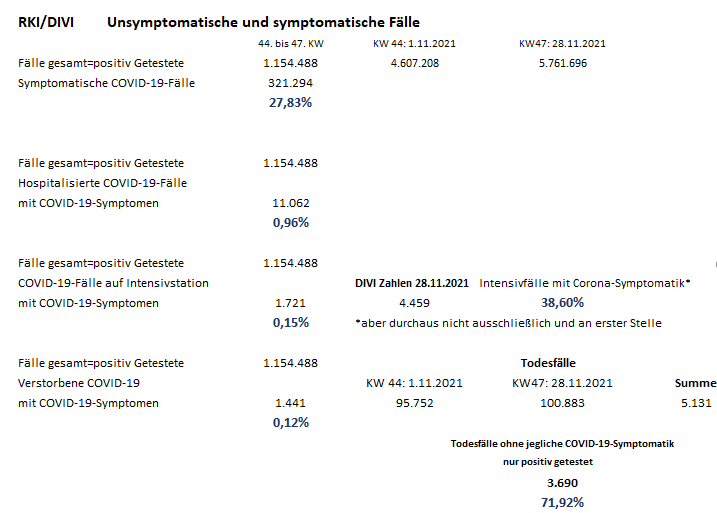717x513 pixels.
Task: Select the cell containing 11.062
Action: pyautogui.click(x=290, y=203)
